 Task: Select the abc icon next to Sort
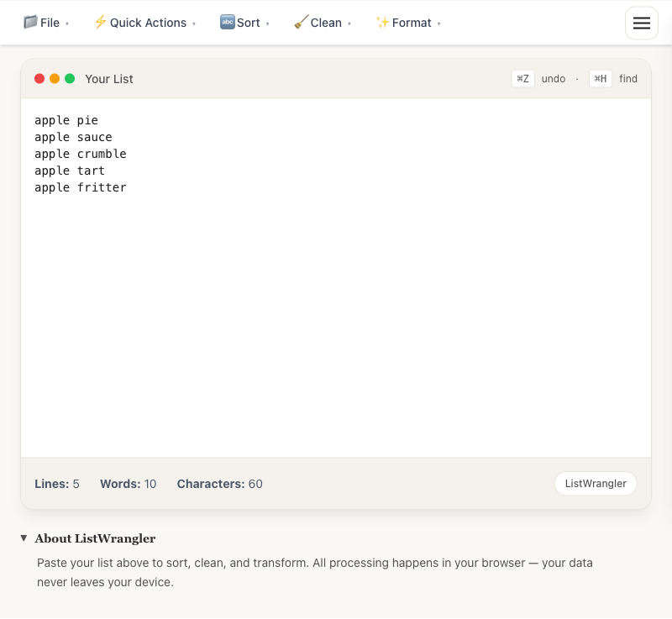[227, 23]
